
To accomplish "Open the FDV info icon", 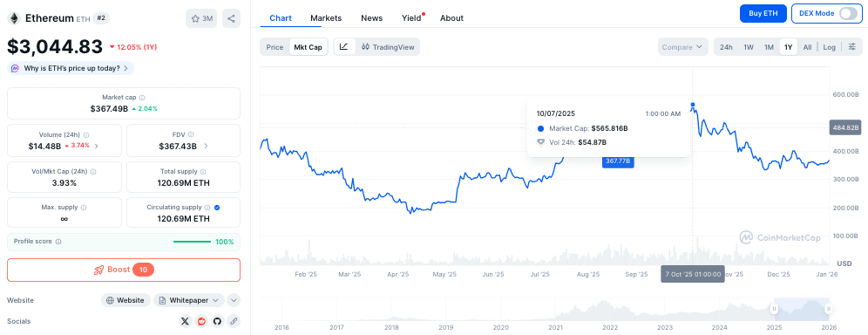I will (x=191, y=134).
